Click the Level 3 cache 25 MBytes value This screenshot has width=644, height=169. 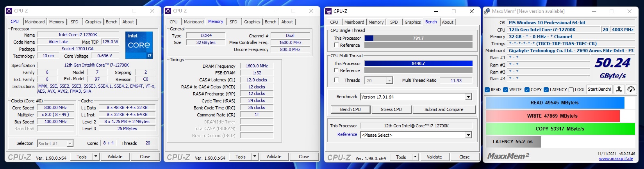127,129
